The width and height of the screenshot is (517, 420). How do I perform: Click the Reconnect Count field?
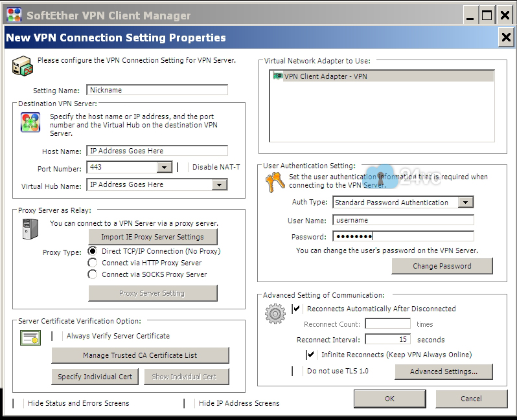[387, 324]
